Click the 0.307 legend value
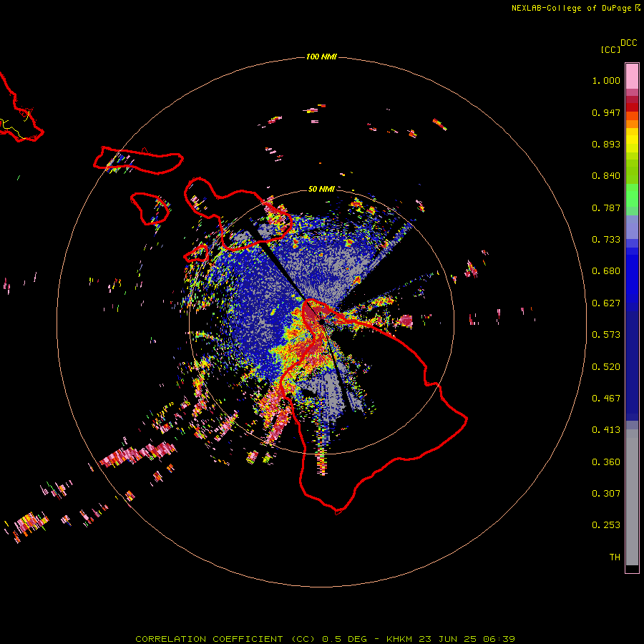 pyautogui.click(x=606, y=494)
